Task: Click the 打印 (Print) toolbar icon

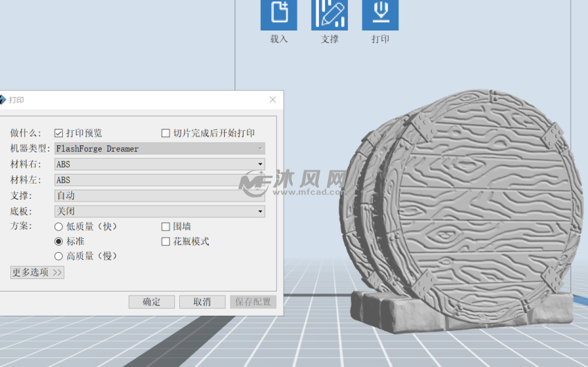Action: [x=380, y=14]
